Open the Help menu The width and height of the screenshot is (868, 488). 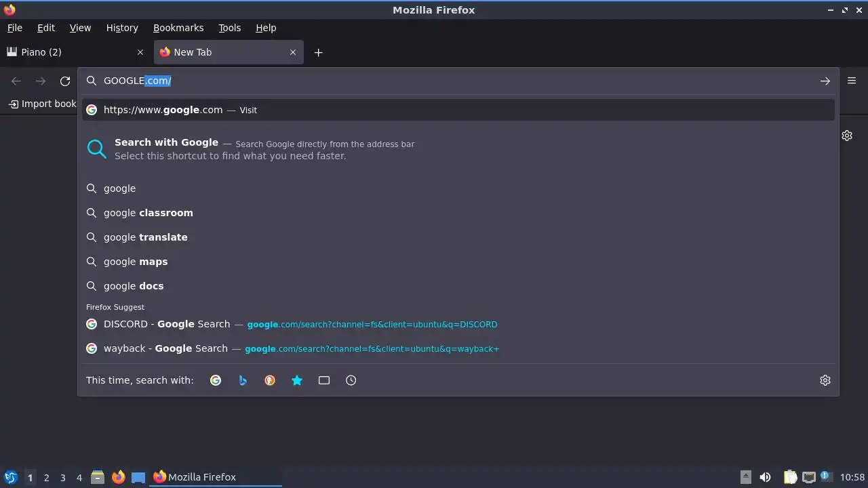pos(266,28)
